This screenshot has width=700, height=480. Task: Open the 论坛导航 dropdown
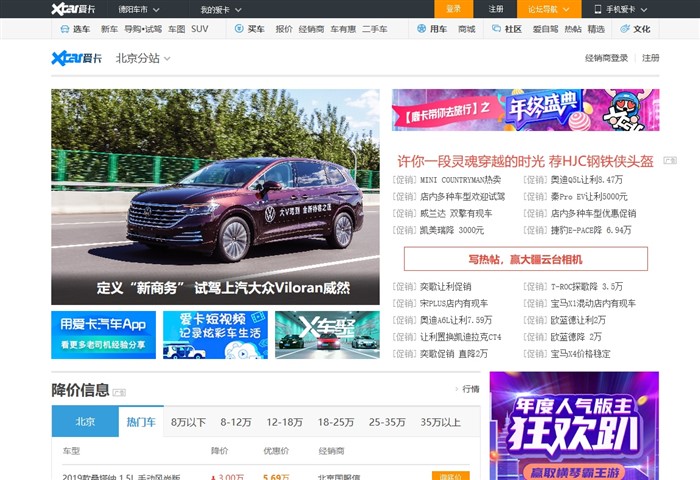pos(549,9)
